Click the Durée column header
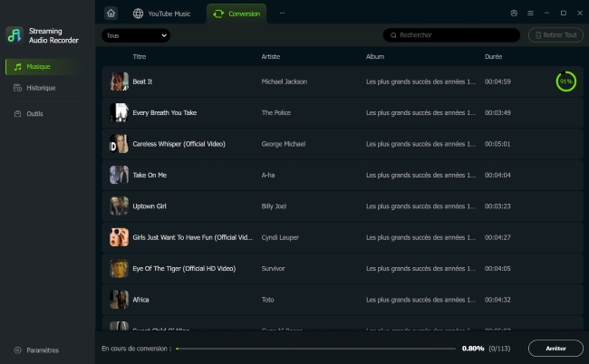This screenshot has height=364, width=589. pyautogui.click(x=494, y=57)
